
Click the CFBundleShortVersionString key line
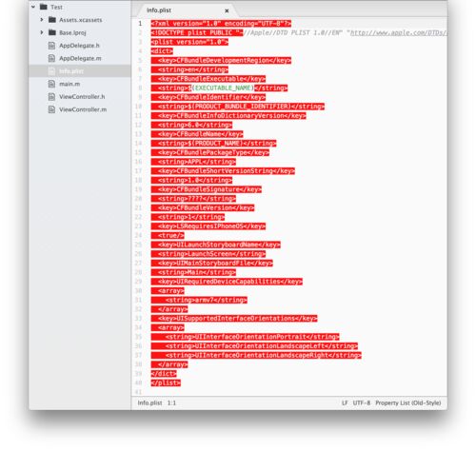tap(223, 170)
